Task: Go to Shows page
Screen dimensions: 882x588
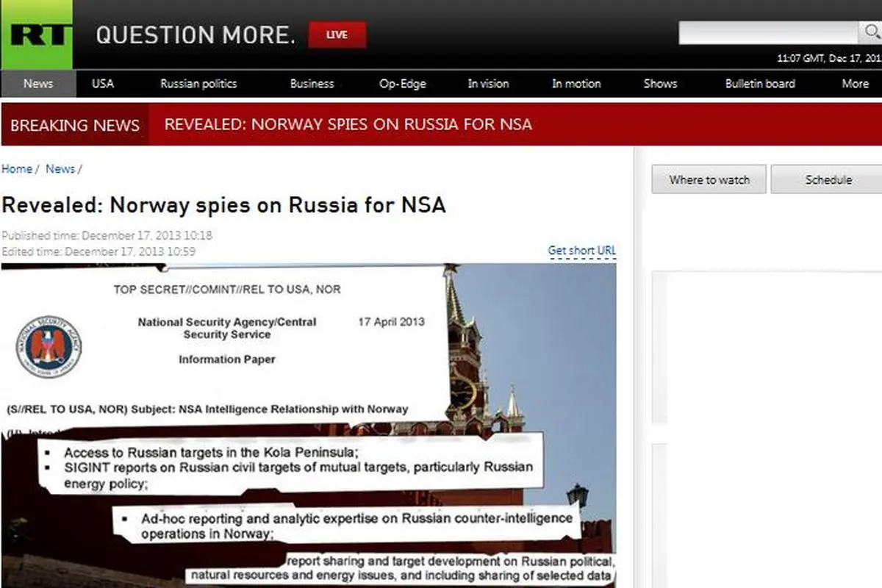Action: pyautogui.click(x=660, y=84)
